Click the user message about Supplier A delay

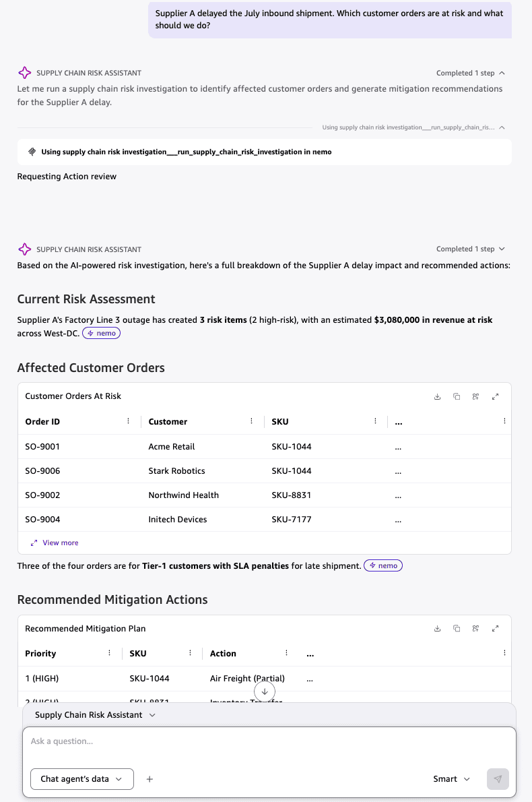click(329, 20)
